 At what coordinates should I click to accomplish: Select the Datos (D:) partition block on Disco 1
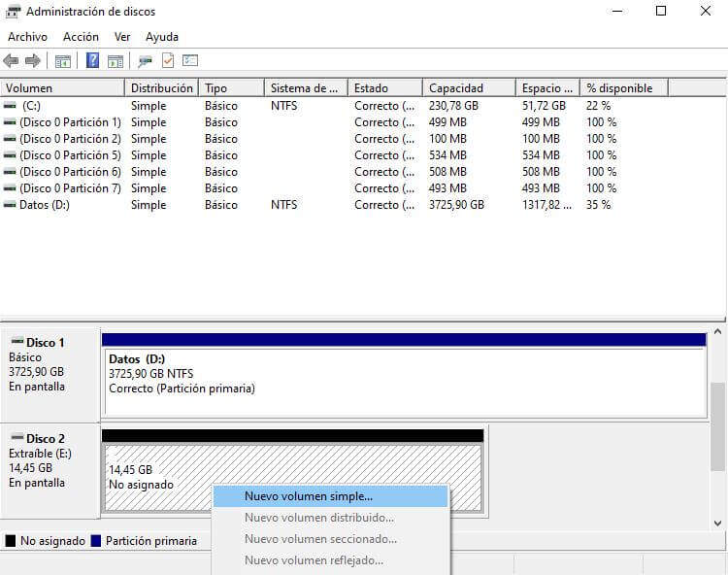tap(405, 374)
